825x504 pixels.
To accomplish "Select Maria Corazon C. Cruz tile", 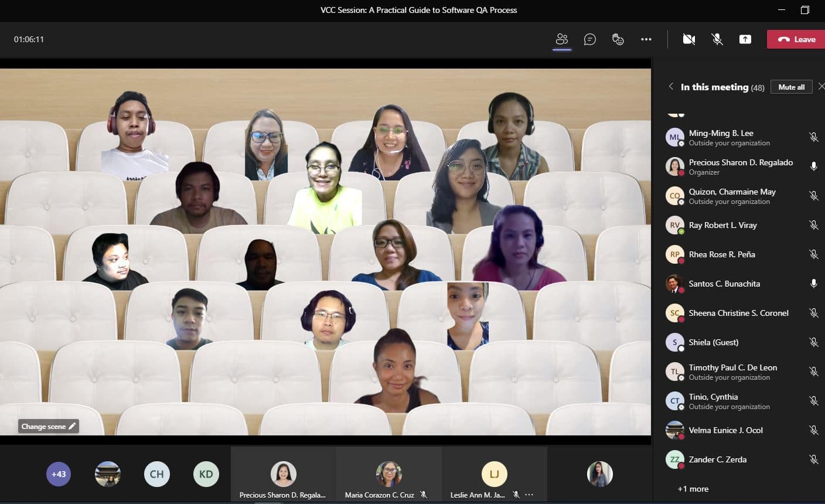I will pos(388,475).
